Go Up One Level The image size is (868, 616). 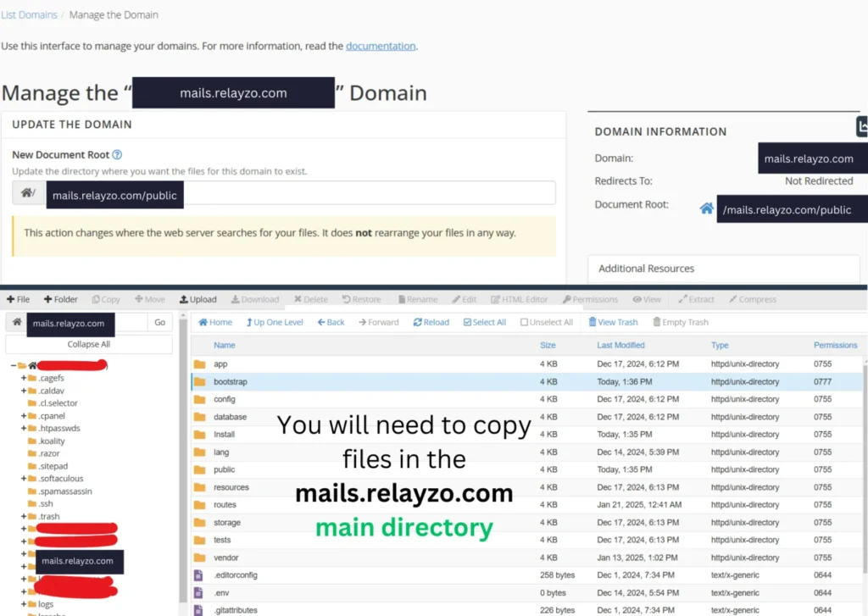(x=275, y=322)
